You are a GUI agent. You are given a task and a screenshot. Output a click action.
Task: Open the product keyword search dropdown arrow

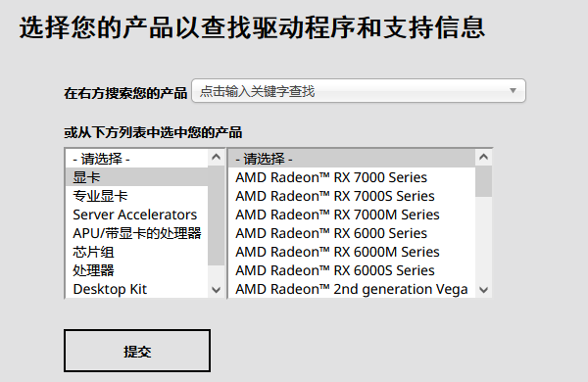[513, 91]
